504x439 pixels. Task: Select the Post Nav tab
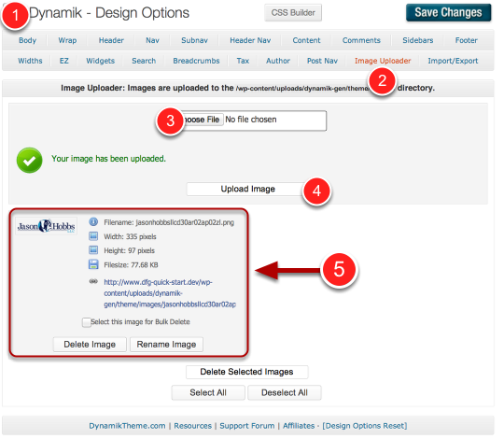[x=323, y=61]
